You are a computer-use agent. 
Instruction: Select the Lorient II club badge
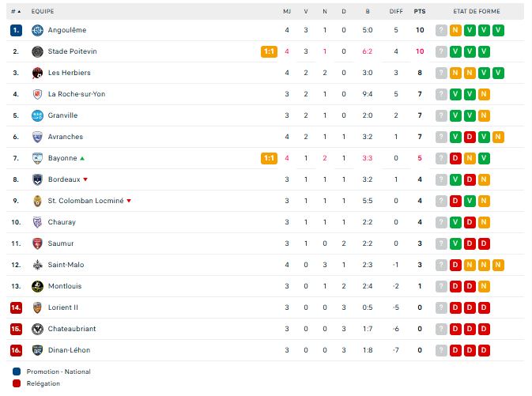coord(37,307)
